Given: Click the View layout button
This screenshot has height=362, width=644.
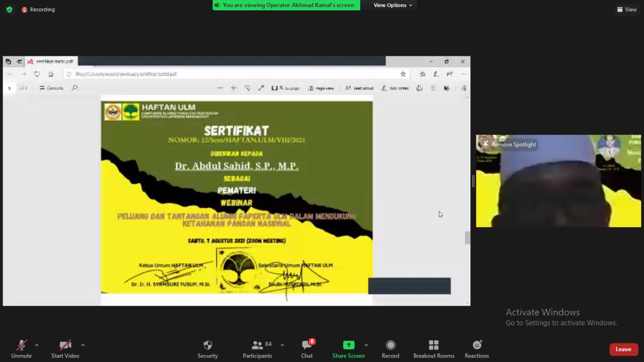Looking at the screenshot, I should (x=627, y=10).
